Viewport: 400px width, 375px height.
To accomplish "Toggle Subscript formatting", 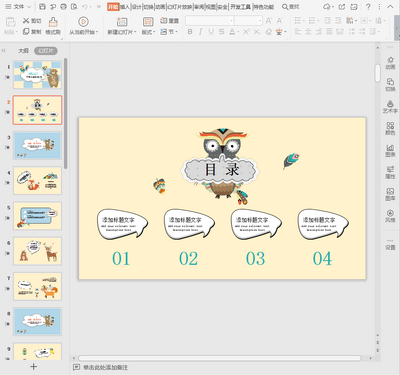I will (257, 32).
